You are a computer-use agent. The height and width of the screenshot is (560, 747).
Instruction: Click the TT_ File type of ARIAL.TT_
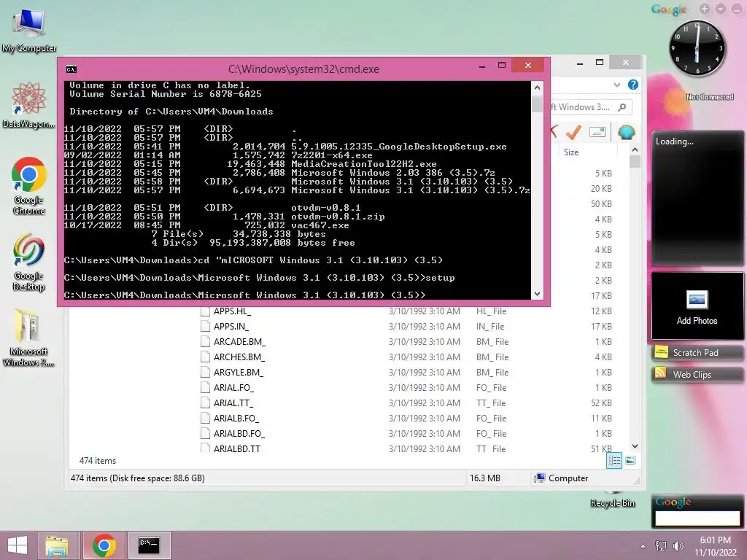point(491,402)
